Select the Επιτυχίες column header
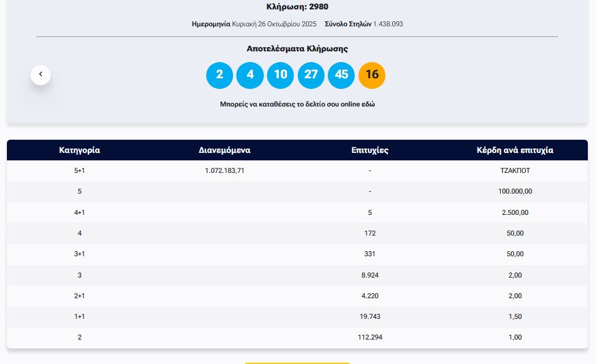This screenshot has height=364, width=596. point(370,150)
